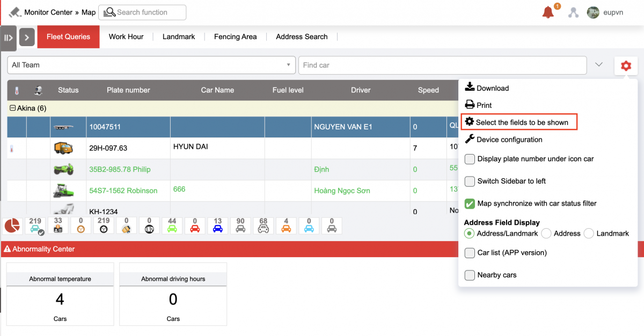Viewport: 644px width, 336px height.
Task: Open the All Team dropdown
Action: 151,65
